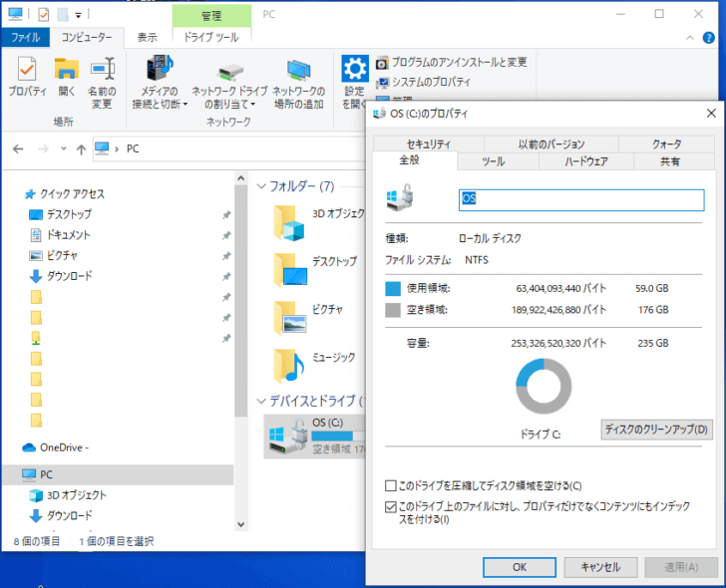Collapse the フォルダー (7) group
Image resolution: width=726 pixels, height=588 pixels.
261,186
